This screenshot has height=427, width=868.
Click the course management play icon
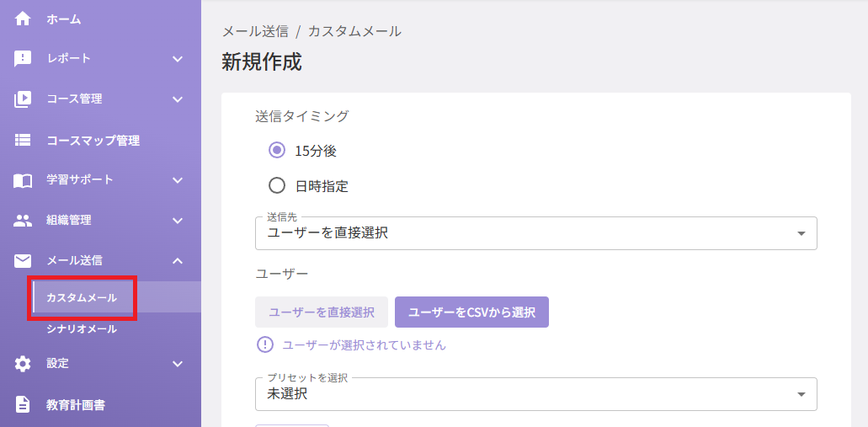coord(23,99)
